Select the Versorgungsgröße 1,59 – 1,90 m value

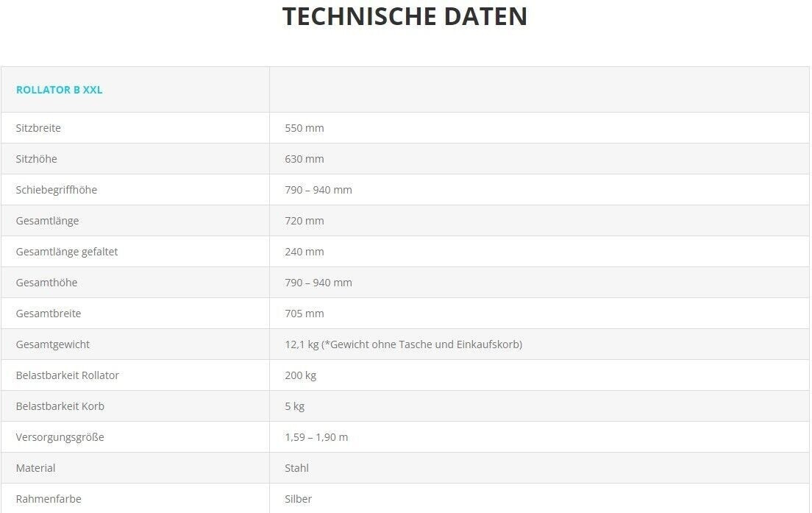(x=316, y=437)
